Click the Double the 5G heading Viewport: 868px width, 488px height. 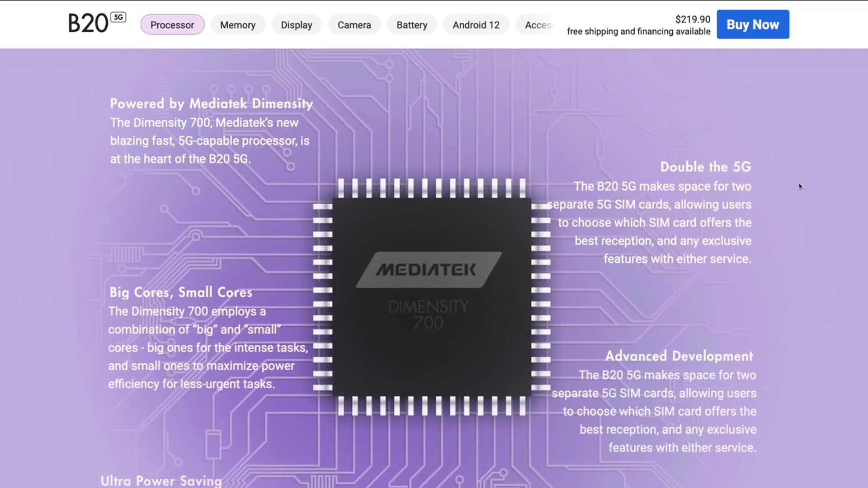click(706, 167)
